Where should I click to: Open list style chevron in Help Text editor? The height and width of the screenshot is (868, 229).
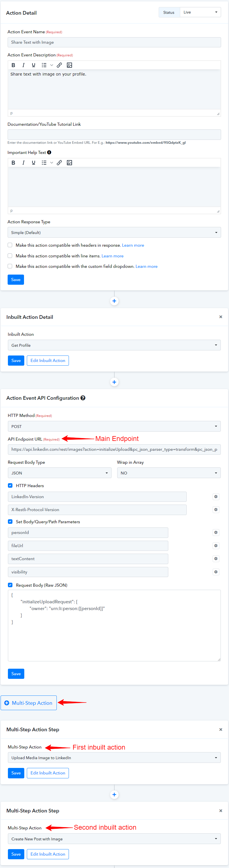[52, 162]
